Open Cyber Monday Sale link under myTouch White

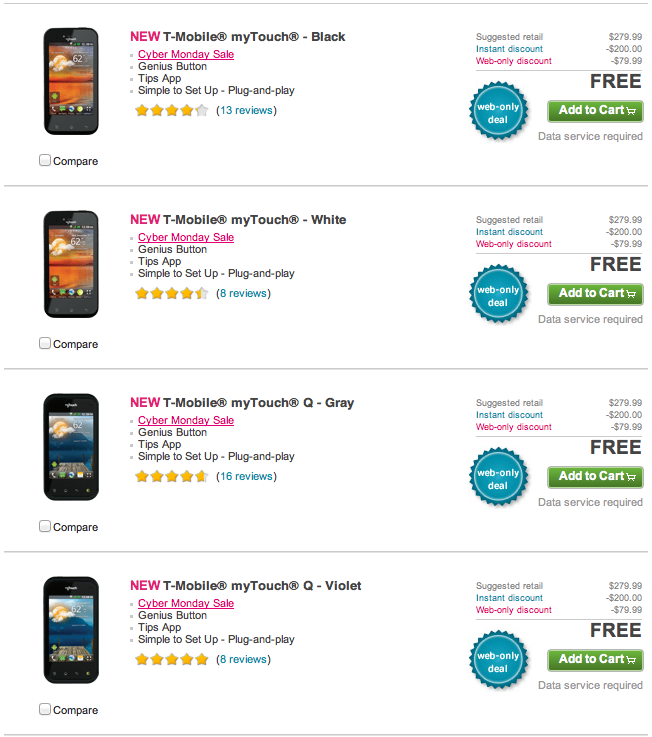[186, 238]
